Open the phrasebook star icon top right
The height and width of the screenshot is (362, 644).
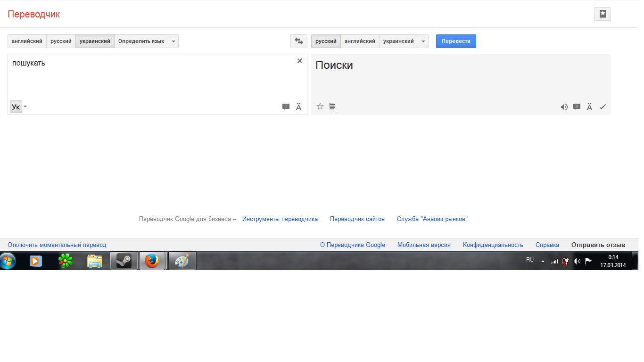click(x=603, y=14)
